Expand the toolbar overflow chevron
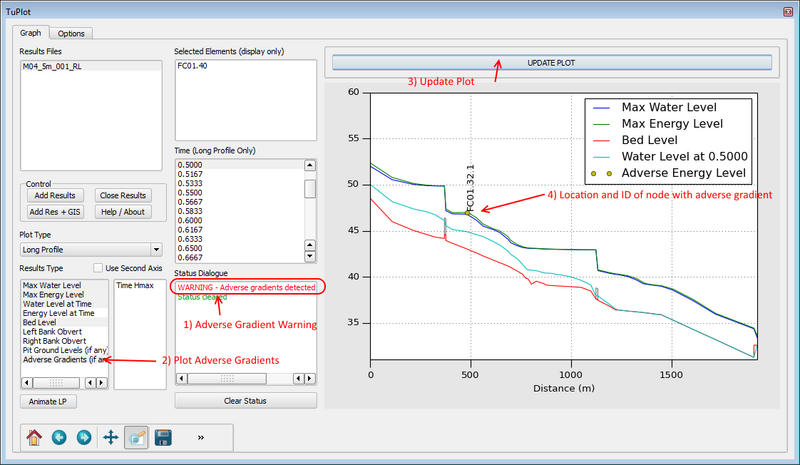 [201, 437]
